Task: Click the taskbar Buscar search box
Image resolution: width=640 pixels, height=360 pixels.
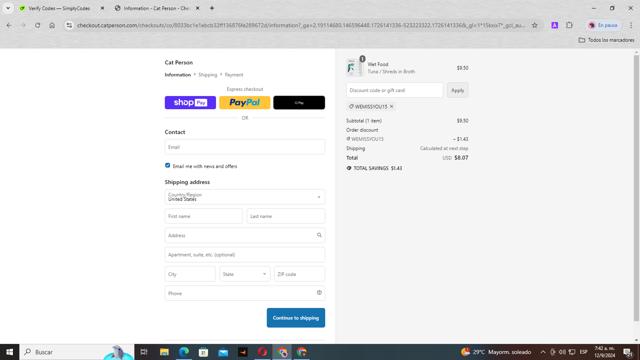Action: [x=77, y=352]
